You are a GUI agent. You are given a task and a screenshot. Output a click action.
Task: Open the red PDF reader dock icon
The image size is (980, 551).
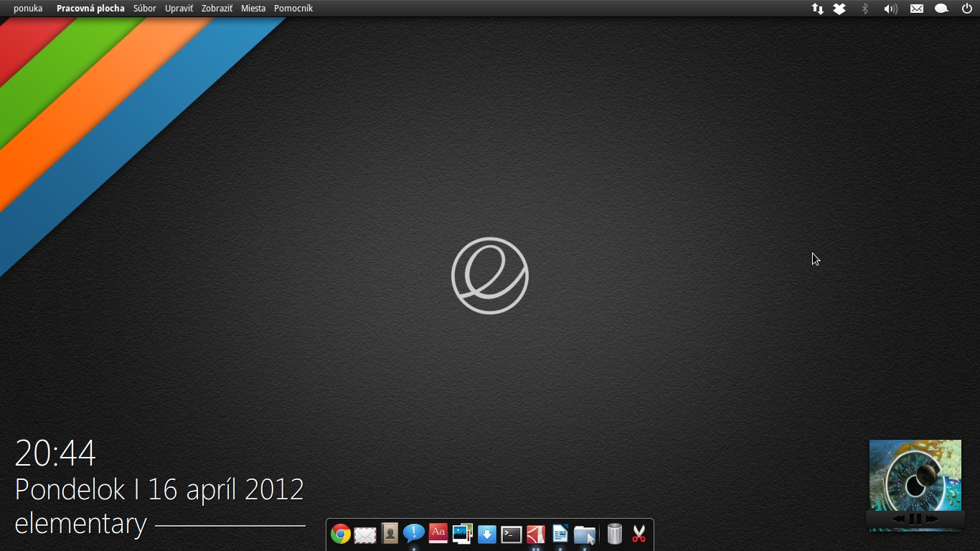click(x=536, y=534)
